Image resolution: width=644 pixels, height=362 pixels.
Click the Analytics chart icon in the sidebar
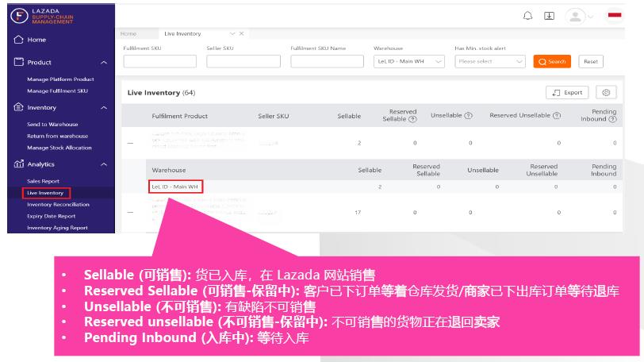tap(18, 164)
